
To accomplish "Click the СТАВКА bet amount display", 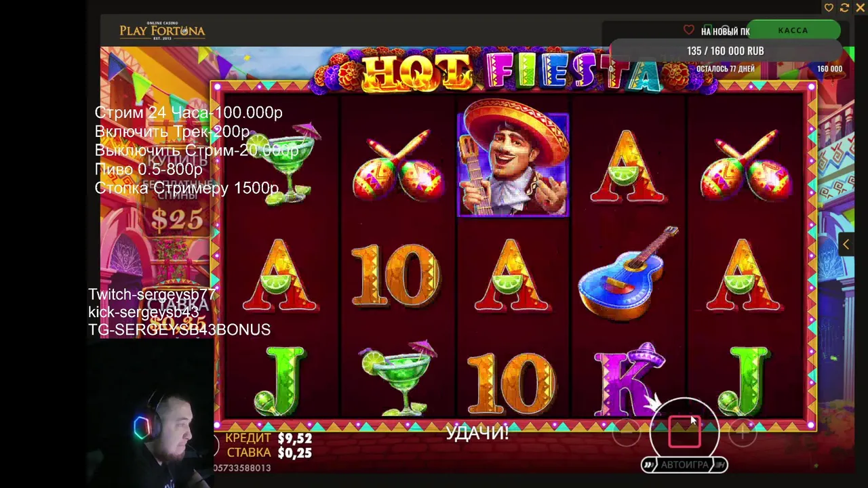I will click(x=269, y=453).
